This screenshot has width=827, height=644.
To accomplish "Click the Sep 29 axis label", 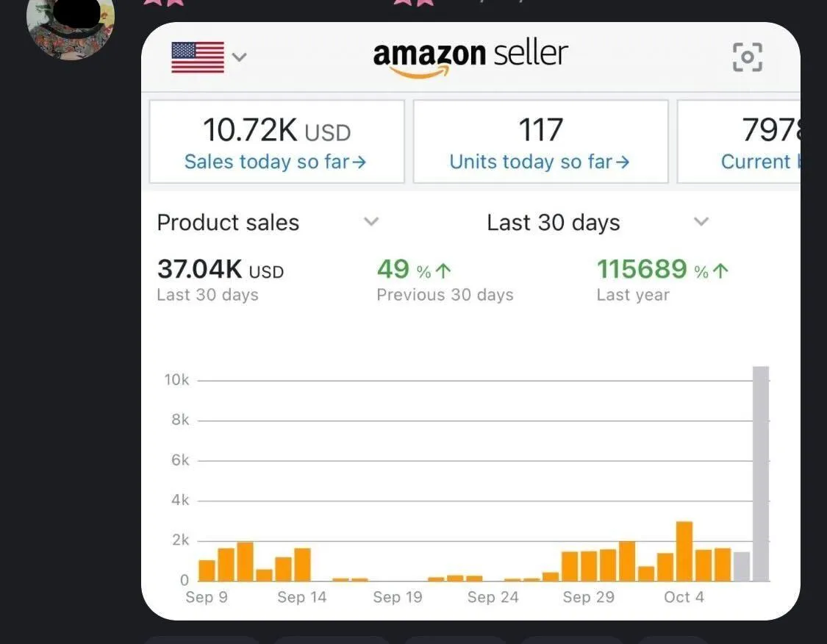I will [588, 597].
